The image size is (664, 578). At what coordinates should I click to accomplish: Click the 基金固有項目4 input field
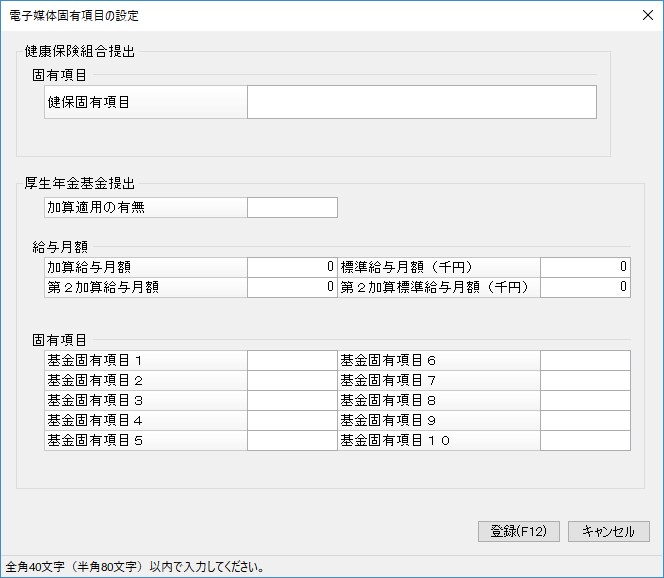tap(292, 420)
